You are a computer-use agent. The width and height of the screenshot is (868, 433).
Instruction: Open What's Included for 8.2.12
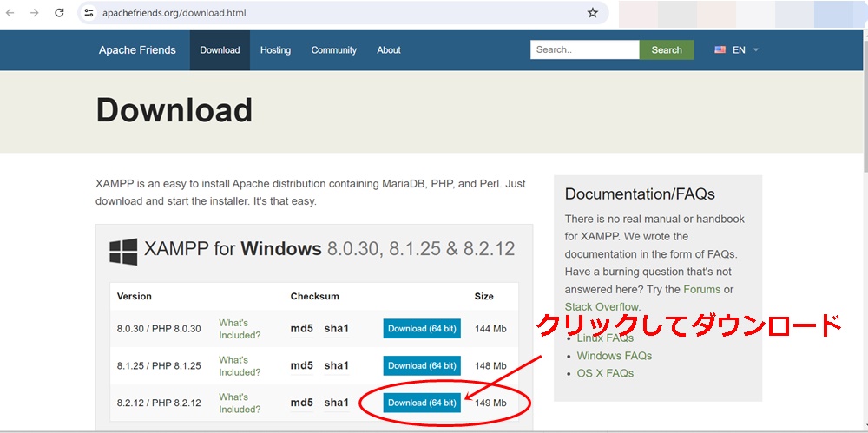point(240,403)
